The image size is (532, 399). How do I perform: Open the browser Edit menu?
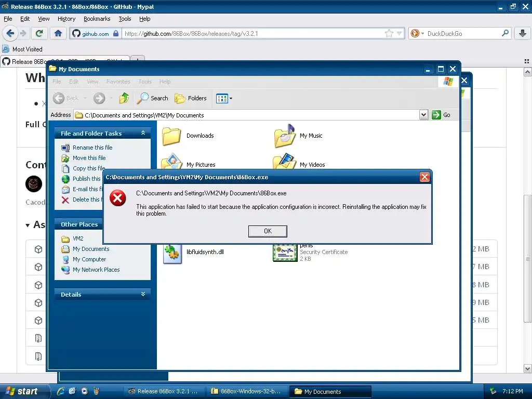(25, 19)
